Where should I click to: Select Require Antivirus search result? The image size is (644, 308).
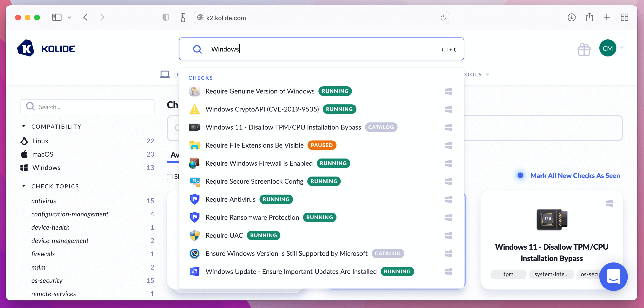click(x=230, y=199)
